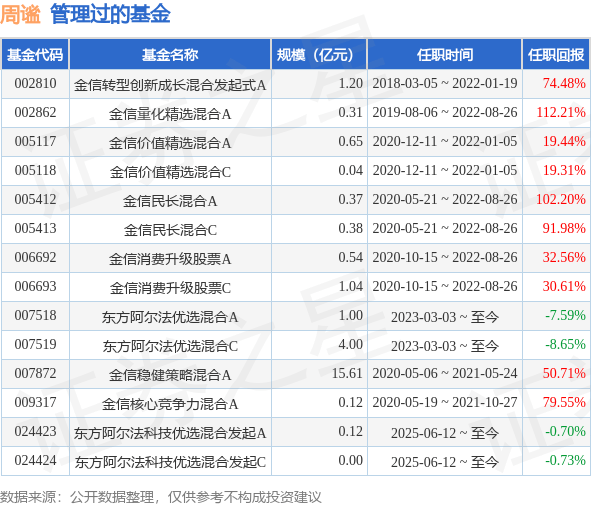Click fund name 金信稳健策略混合A
591x506 pixels.
(x=170, y=376)
